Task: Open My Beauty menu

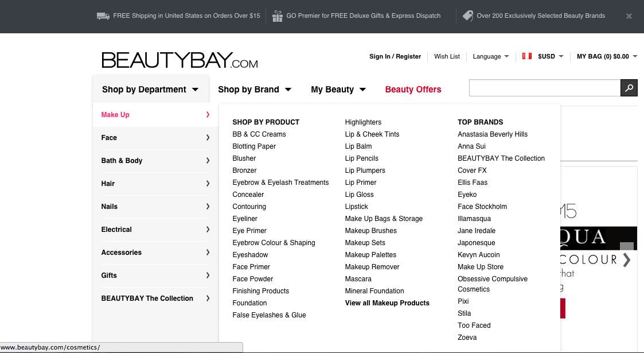Action: pyautogui.click(x=338, y=89)
